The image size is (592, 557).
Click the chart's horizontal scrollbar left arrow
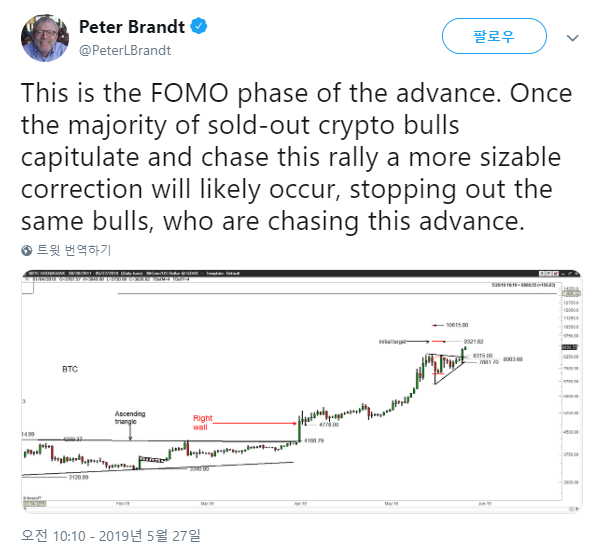[x=25, y=509]
